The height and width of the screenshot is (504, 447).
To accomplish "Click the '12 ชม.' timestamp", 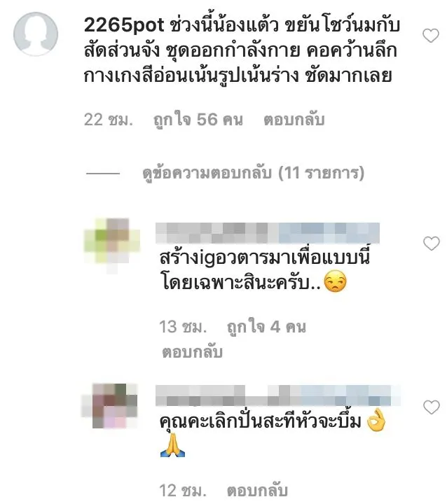I will pos(183,491).
